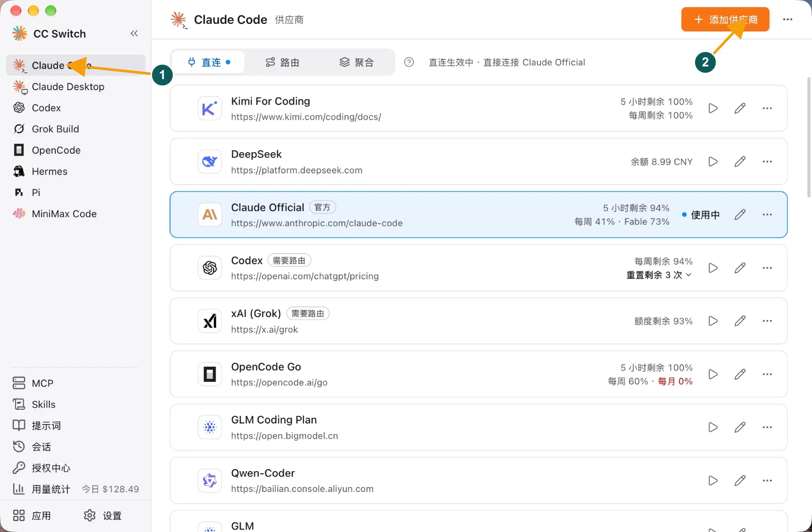Open Claude Desktop in the sidebar
This screenshot has width=812, height=532.
[x=76, y=87]
